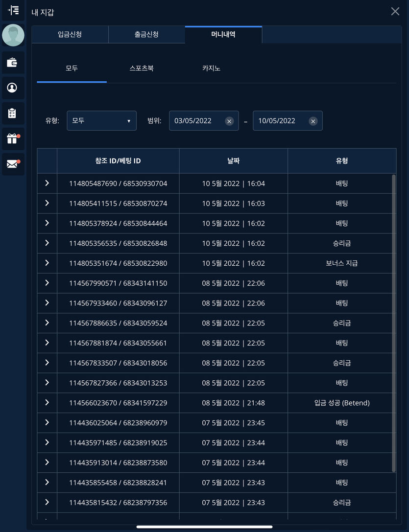This screenshot has width=409, height=532.
Task: Expand row 114805351674 / 68530822980
Action: (47, 263)
